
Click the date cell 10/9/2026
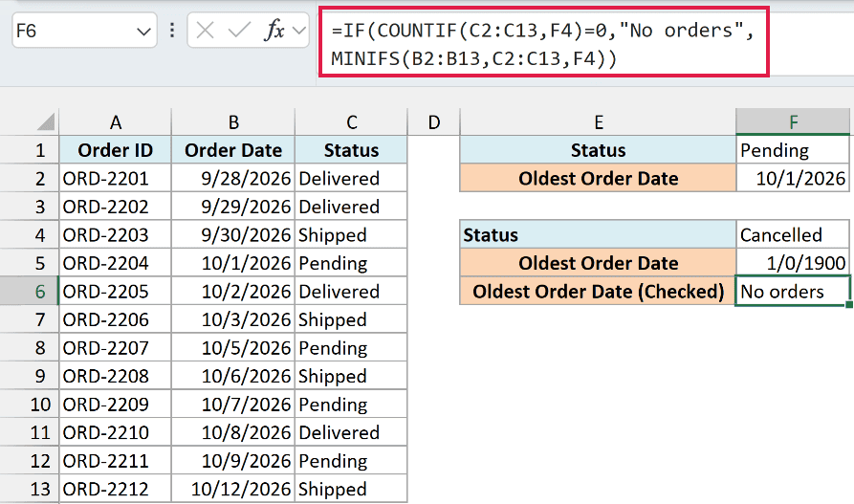233,460
